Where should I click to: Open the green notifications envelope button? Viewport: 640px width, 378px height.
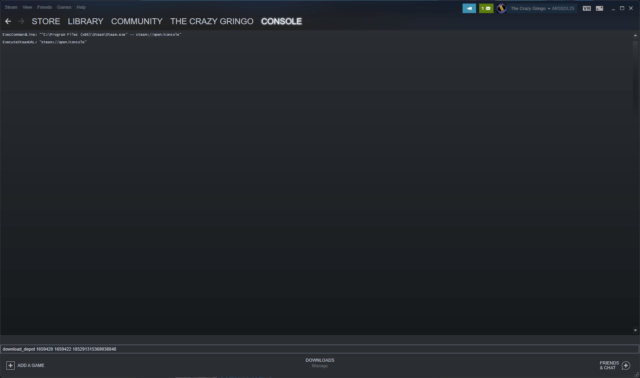tap(486, 8)
